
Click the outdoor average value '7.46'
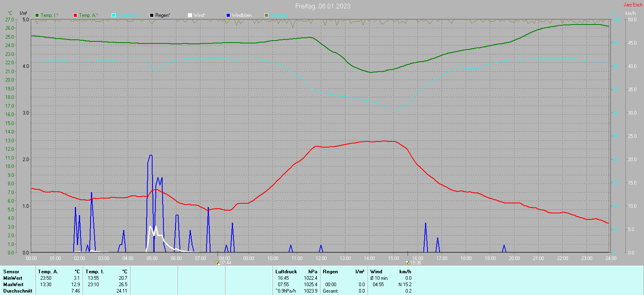click(x=76, y=291)
